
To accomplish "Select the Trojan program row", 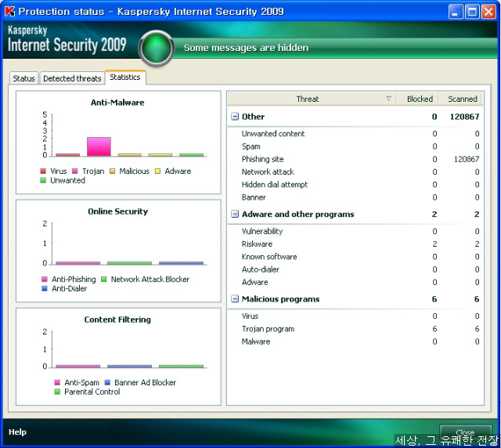I will pyautogui.click(x=355, y=329).
